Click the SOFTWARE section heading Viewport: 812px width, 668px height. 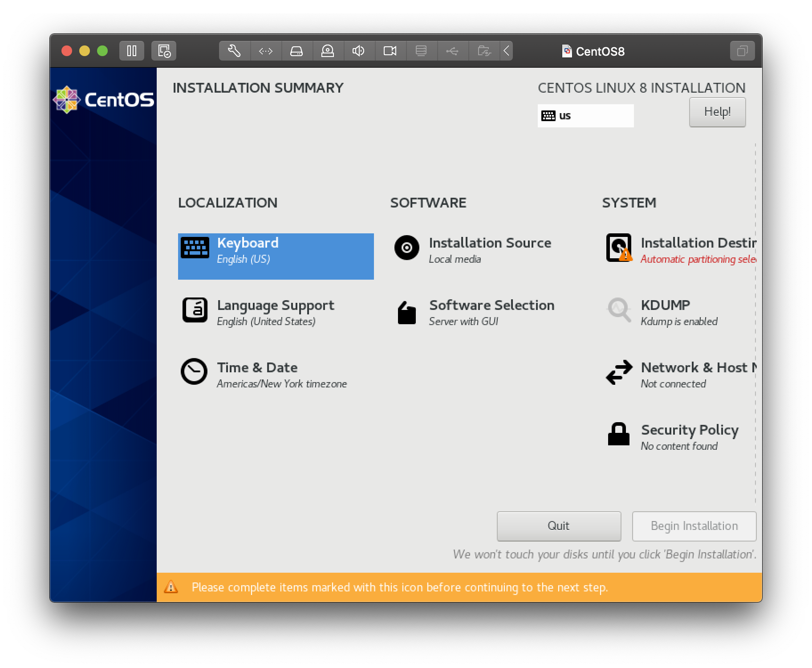pyautogui.click(x=428, y=203)
